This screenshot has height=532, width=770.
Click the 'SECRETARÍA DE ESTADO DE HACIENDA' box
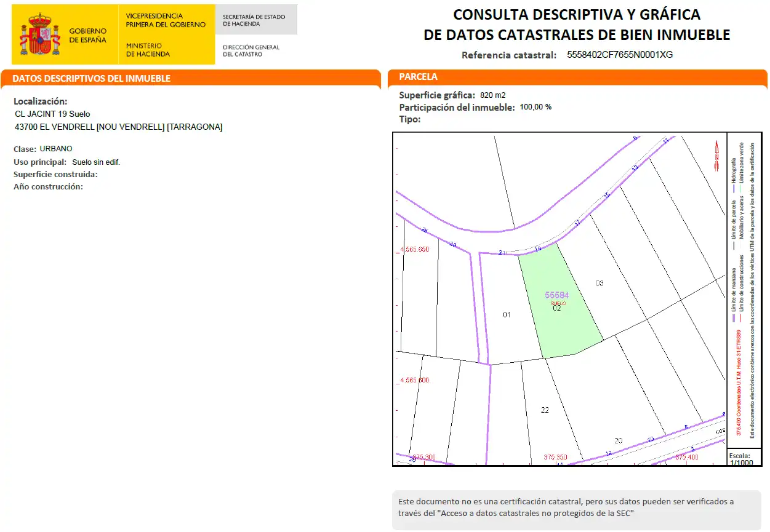click(x=256, y=20)
